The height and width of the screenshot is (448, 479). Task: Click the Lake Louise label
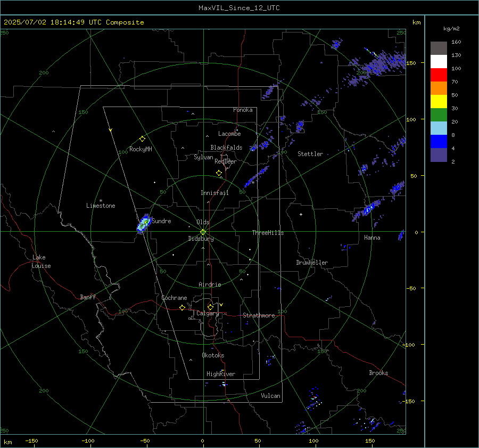(41, 262)
